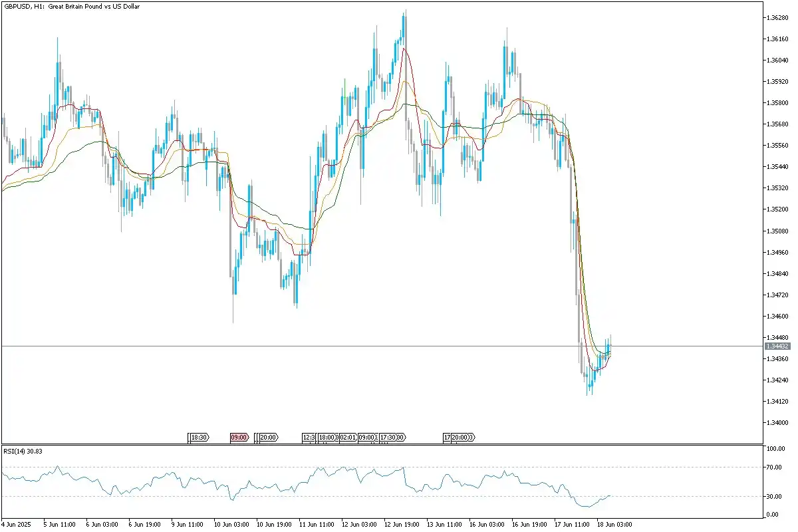Image resolution: width=798 pixels, height=532 pixels.
Task: Click the 6 Jun 19:00 time label
Action: (x=144, y=525)
